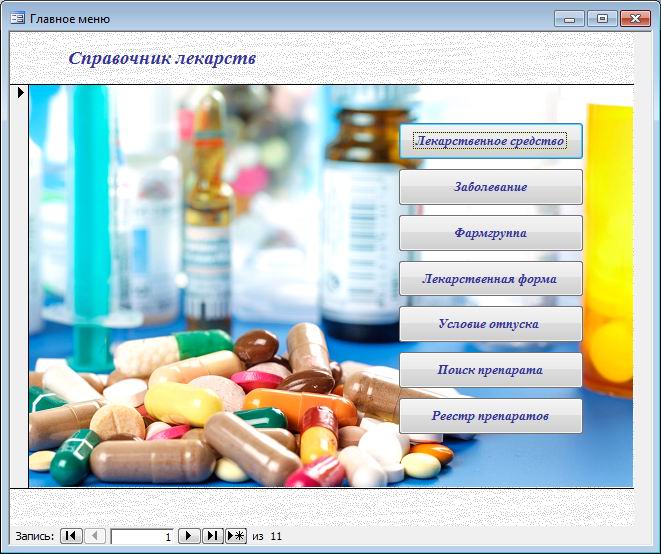Close the Главное меню window
This screenshot has width=661, height=554.
635,19
